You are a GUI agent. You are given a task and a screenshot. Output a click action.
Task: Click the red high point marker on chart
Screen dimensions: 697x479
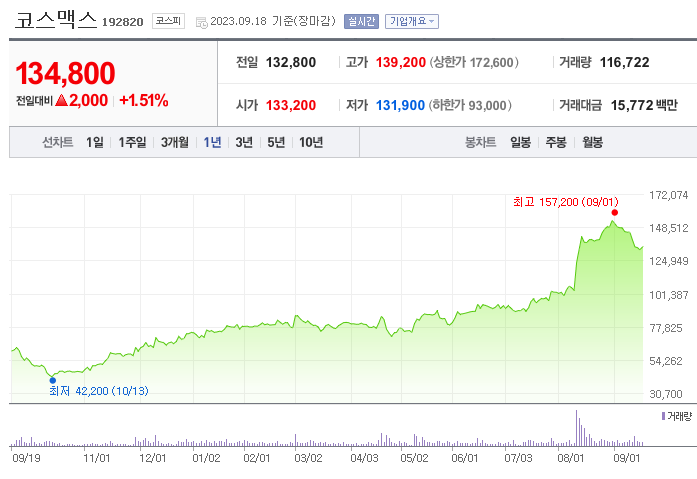[x=614, y=212]
